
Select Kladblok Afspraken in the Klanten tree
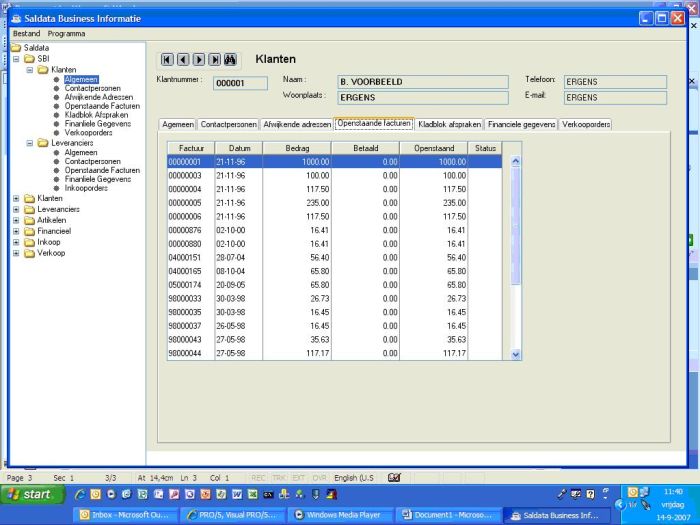point(96,115)
